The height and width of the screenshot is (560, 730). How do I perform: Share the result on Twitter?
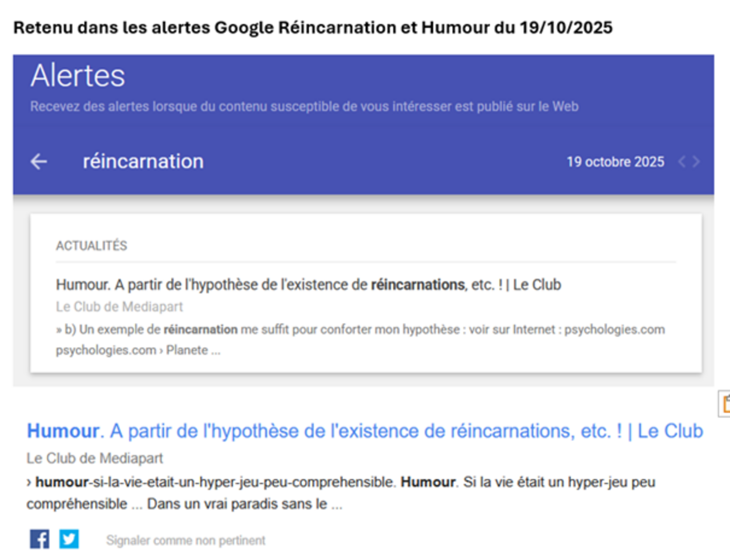click(x=69, y=539)
